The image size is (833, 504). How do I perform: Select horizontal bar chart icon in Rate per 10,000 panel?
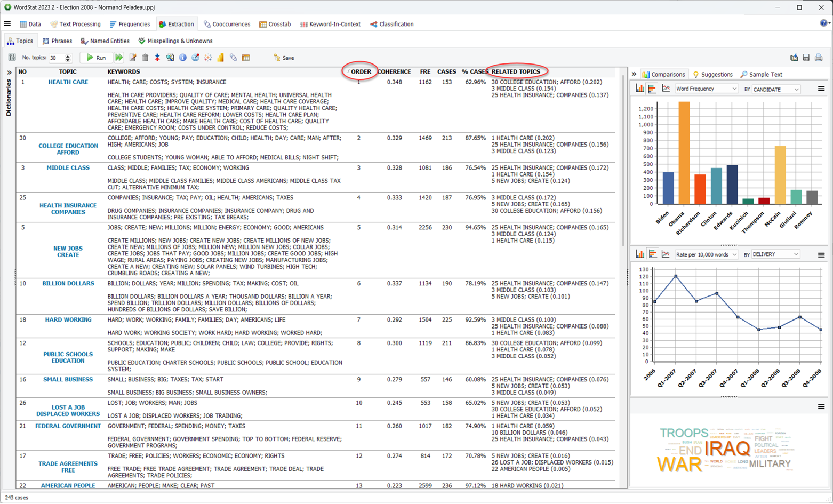point(653,254)
